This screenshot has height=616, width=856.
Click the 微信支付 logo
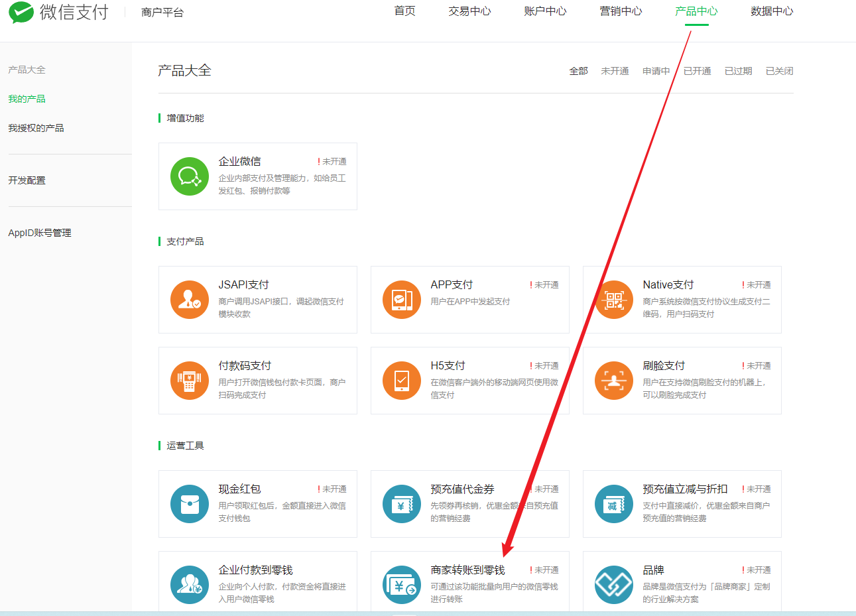click(x=58, y=11)
